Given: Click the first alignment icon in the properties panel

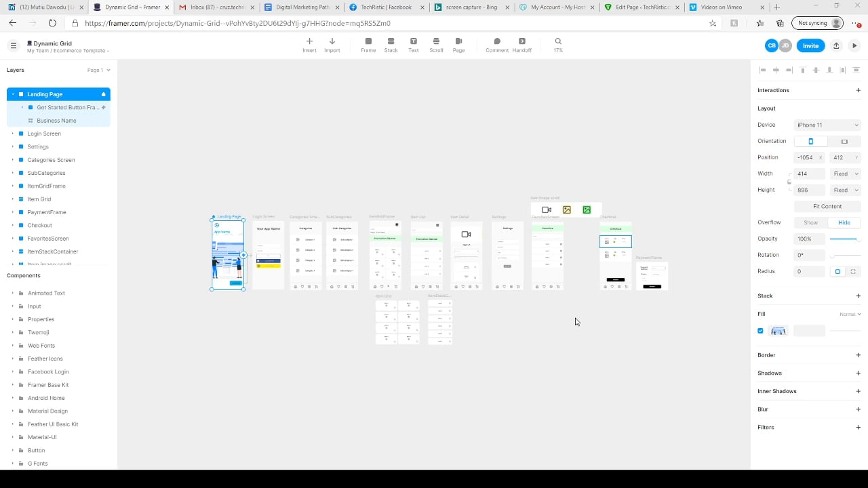Looking at the screenshot, I should click(763, 70).
